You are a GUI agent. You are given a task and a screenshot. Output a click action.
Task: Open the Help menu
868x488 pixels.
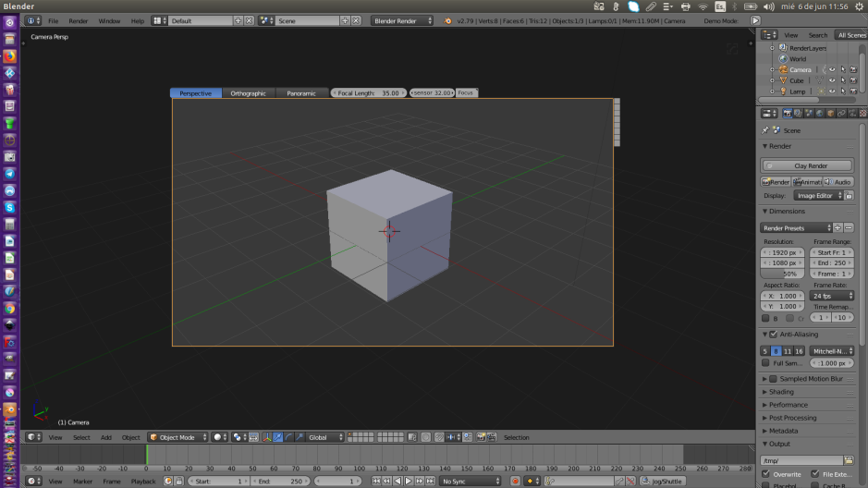pos(138,21)
